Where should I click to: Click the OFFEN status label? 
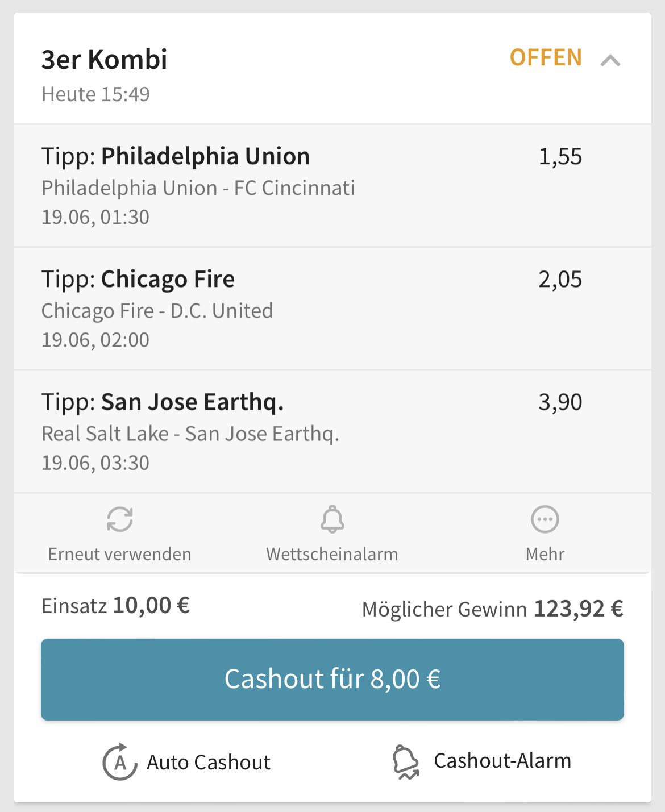tap(546, 58)
